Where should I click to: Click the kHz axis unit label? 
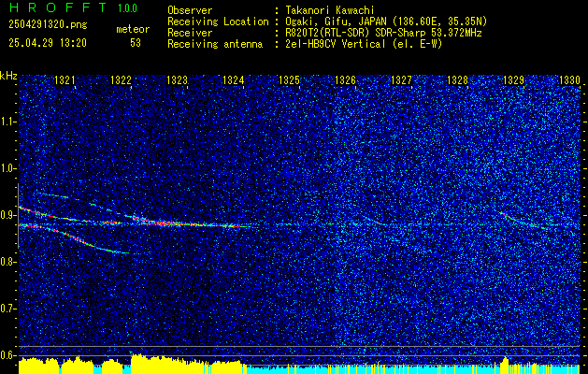coord(8,76)
